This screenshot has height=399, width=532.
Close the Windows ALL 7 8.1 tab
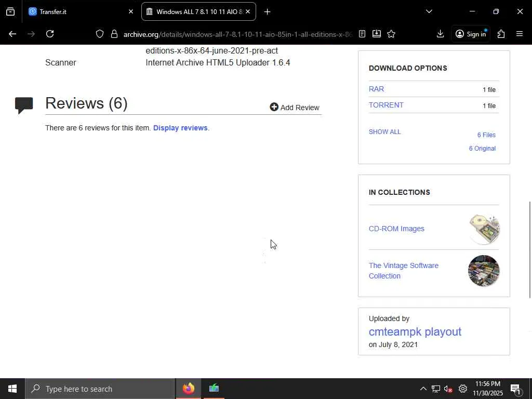coord(248,11)
